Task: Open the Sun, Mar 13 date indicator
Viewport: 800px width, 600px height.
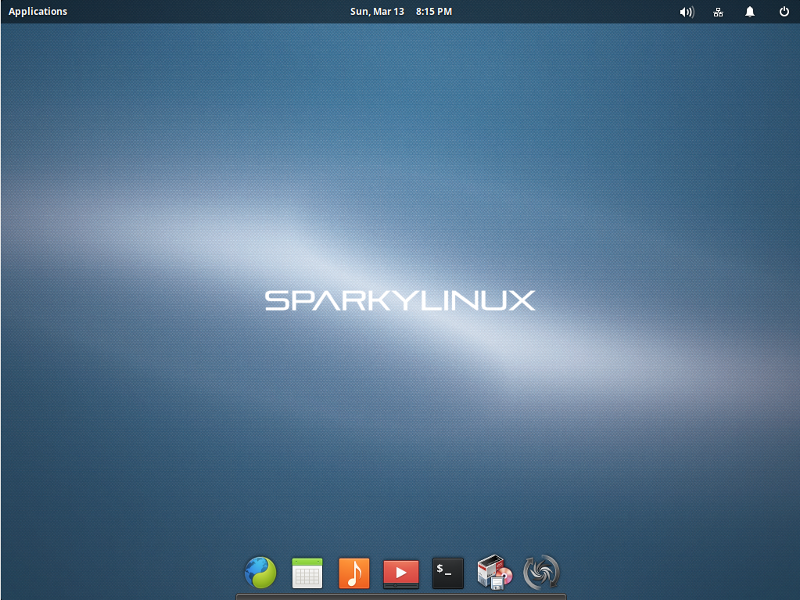Action: [377, 11]
